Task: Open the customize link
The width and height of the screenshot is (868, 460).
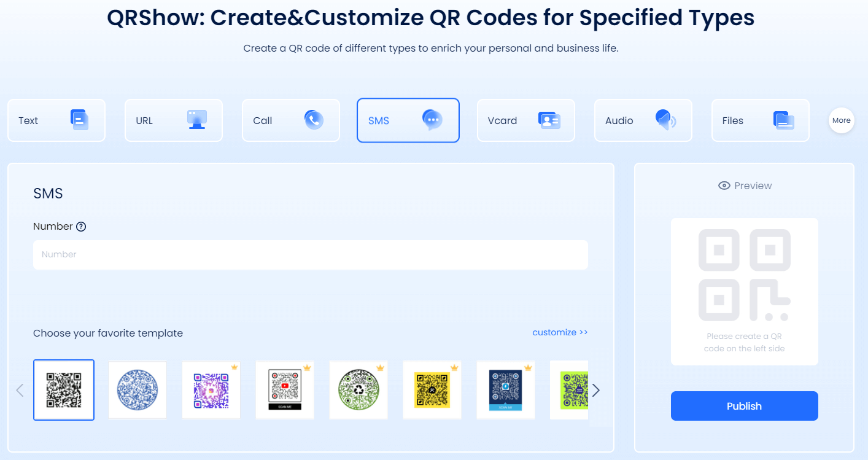Action: click(x=560, y=332)
